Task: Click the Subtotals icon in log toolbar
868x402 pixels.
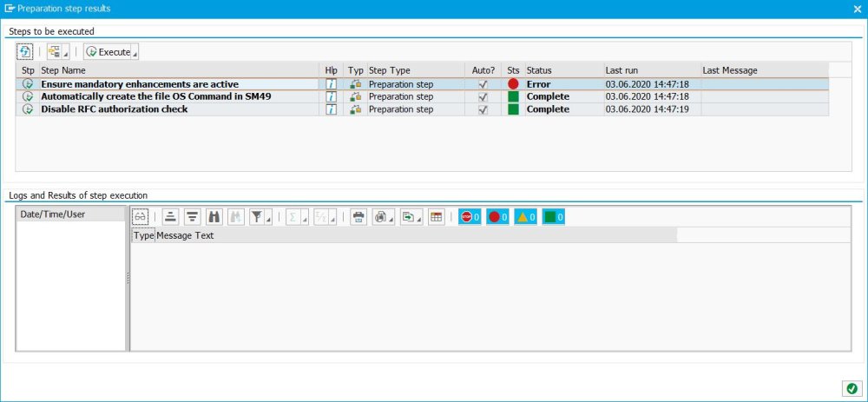Action: (x=320, y=217)
